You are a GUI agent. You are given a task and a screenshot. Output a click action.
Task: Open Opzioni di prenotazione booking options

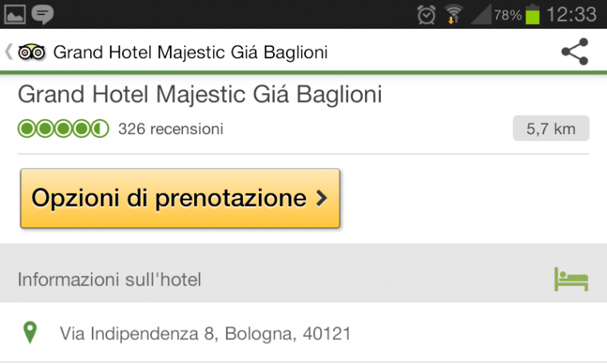pos(180,198)
